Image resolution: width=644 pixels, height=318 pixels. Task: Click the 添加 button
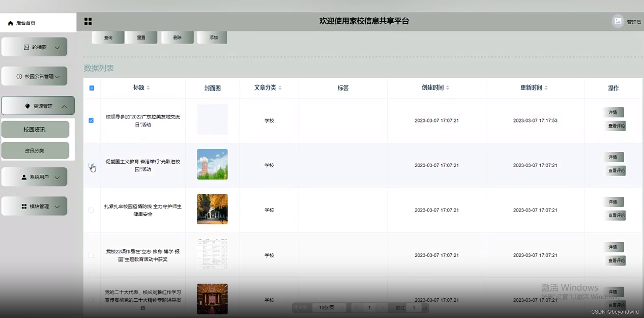212,37
